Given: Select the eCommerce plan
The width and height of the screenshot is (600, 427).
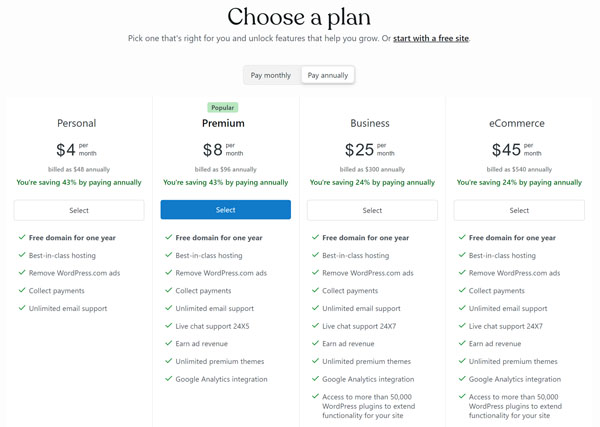Looking at the screenshot, I should pos(519,210).
